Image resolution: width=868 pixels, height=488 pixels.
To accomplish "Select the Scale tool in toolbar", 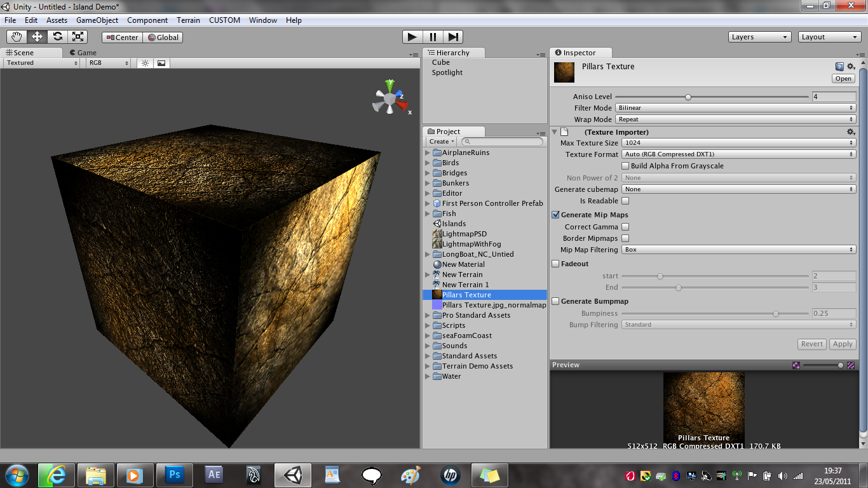I will tap(78, 37).
